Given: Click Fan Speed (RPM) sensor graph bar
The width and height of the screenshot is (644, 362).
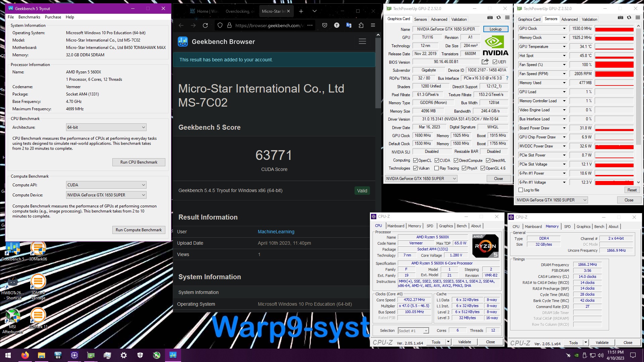Looking at the screenshot, I should point(614,74).
